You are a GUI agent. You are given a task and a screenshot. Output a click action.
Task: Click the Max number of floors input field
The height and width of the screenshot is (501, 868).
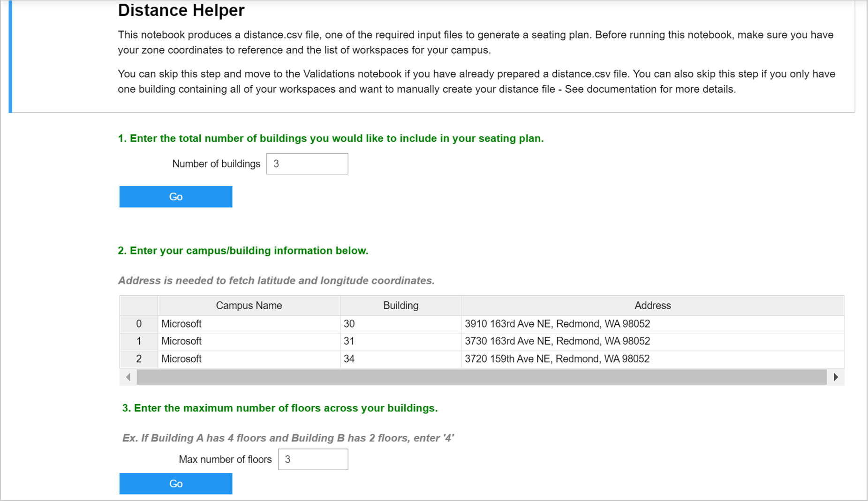(313, 459)
